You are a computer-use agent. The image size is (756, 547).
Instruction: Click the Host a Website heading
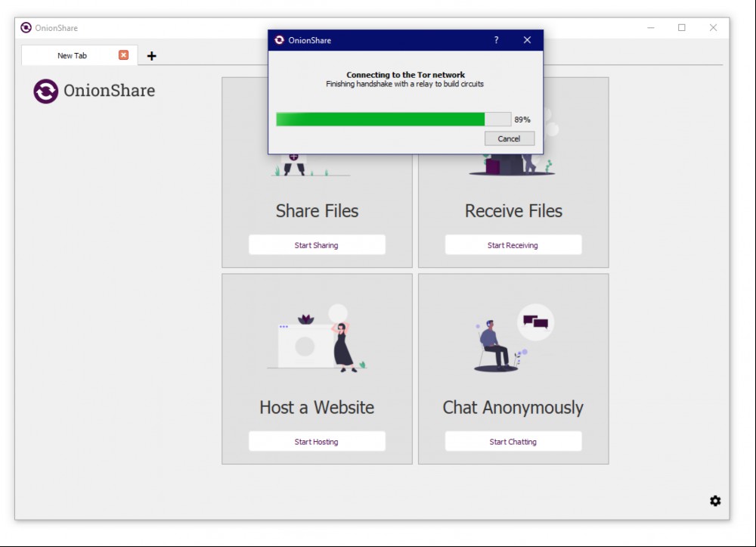click(x=317, y=408)
